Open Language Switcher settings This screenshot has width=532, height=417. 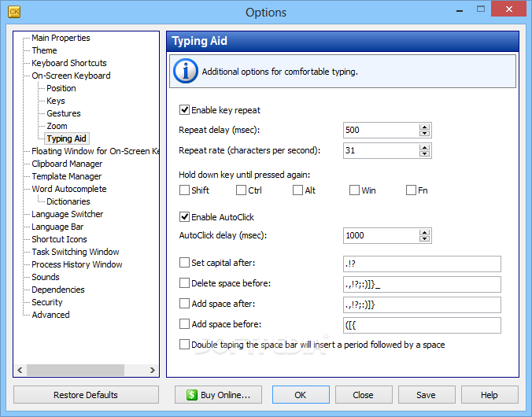[68, 214]
